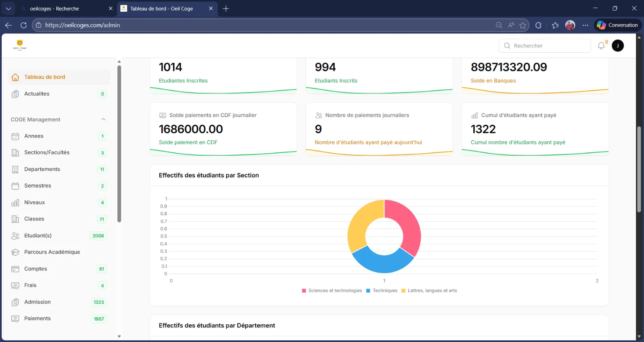Open browser extensions puzzle icon
The width and height of the screenshot is (644, 342).
click(x=539, y=25)
